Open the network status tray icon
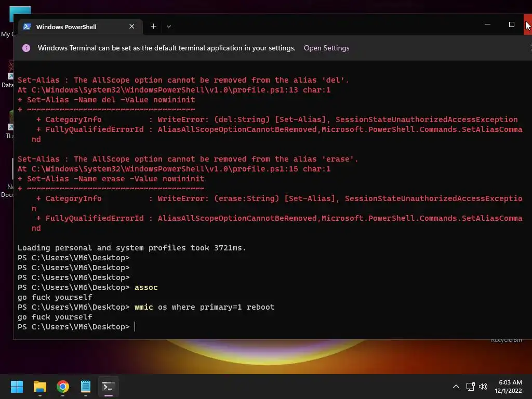532x399 pixels. (x=470, y=387)
